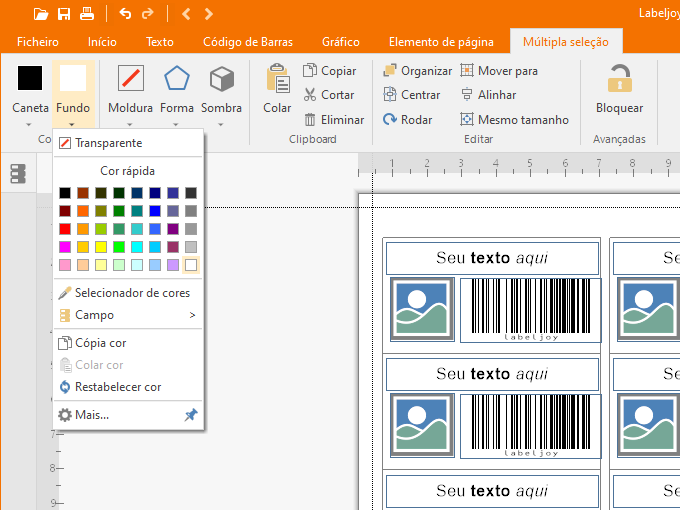This screenshot has height=510, width=680.
Task: Save document with the floppy disk icon
Action: tap(64, 14)
